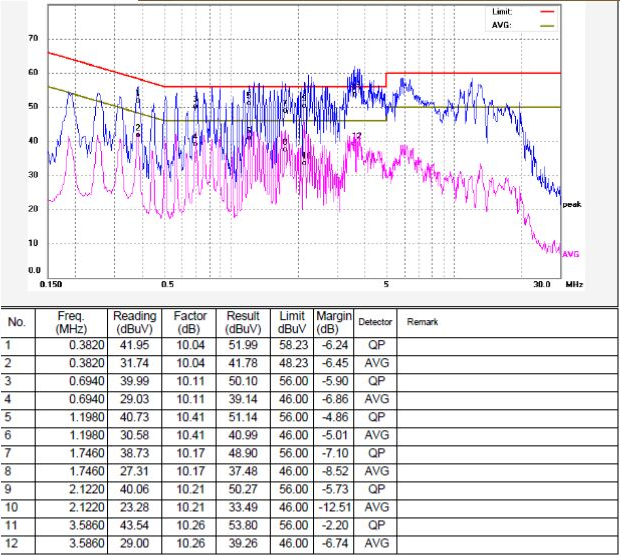This screenshot has height=555, width=620.
Task: Click the olive AVG legend line
Action: [547, 26]
